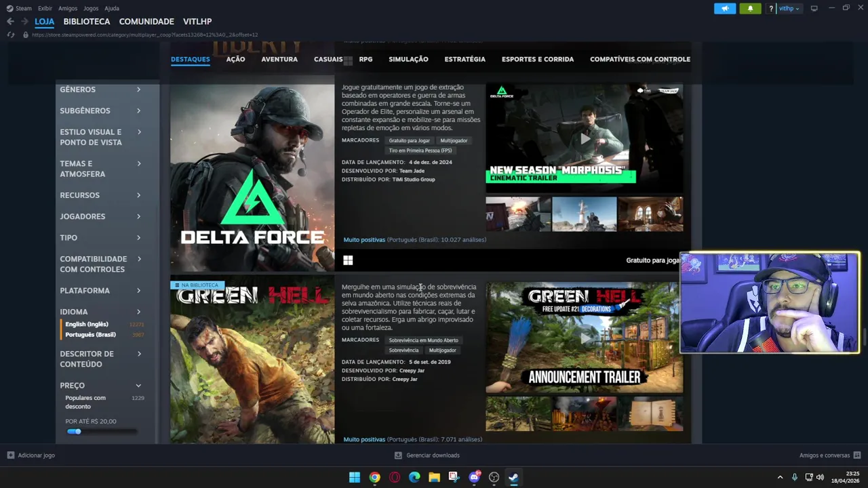Viewport: 868px width, 488px height.
Task: Click the page reload icon beside URL
Action: point(10,35)
